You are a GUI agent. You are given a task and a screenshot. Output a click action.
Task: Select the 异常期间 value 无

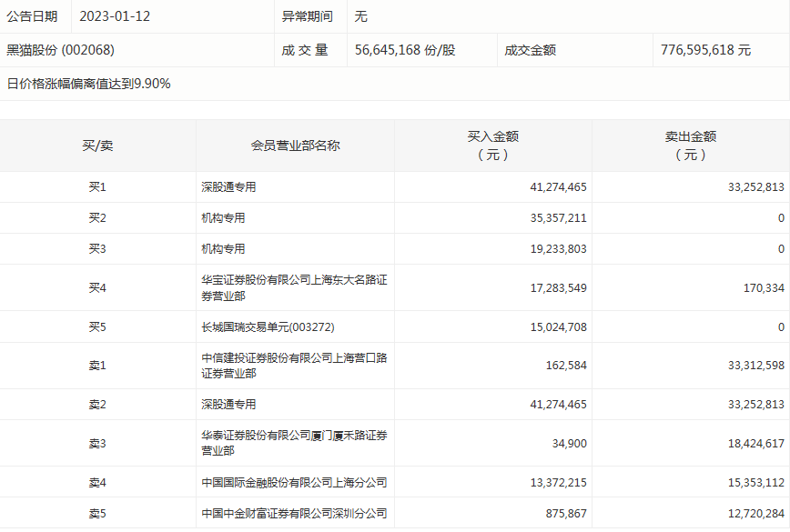[360, 16]
